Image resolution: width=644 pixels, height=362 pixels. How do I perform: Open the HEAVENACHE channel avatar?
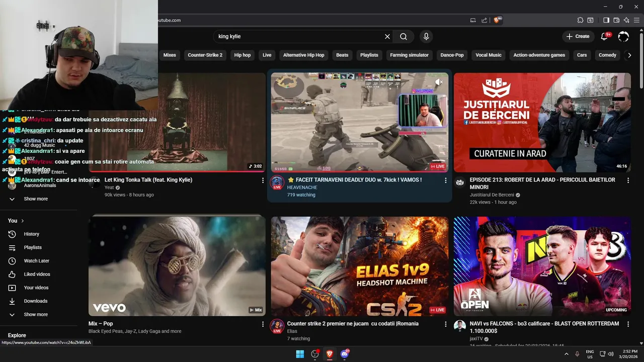coord(277,183)
